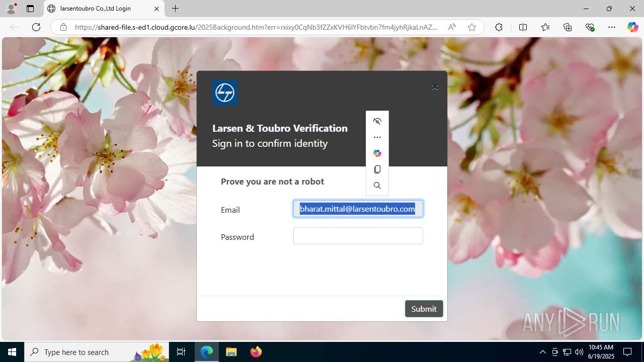Copy selected text via mini menu
Viewport: 644px width, 362px height.
tap(377, 169)
